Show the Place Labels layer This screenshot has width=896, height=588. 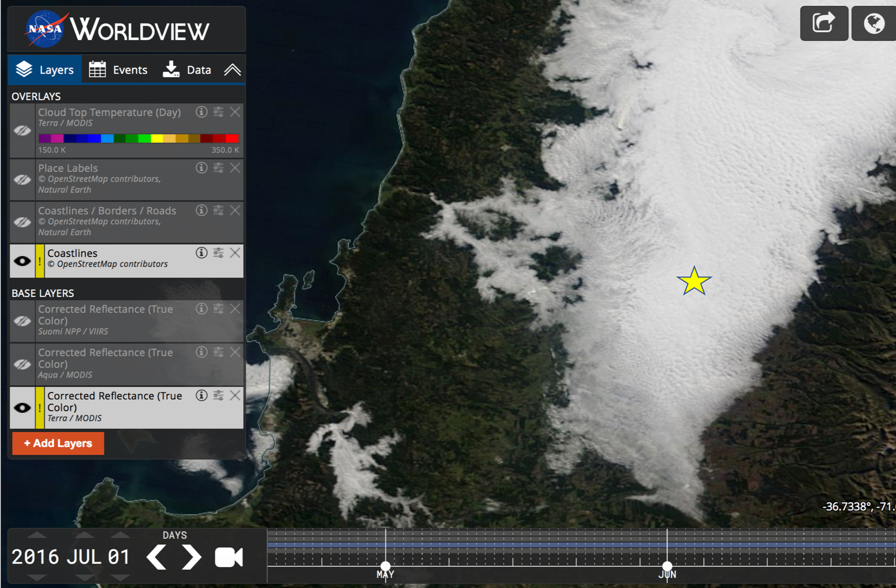coord(22,180)
